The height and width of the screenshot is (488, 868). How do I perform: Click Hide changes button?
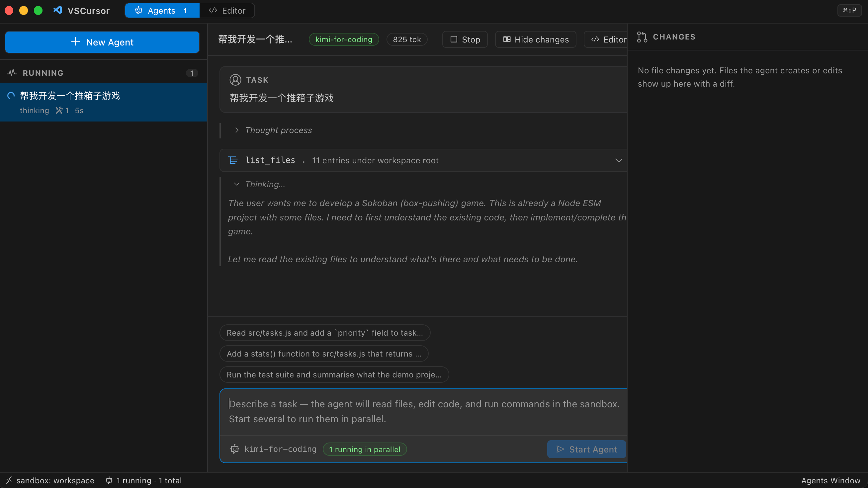(x=536, y=40)
